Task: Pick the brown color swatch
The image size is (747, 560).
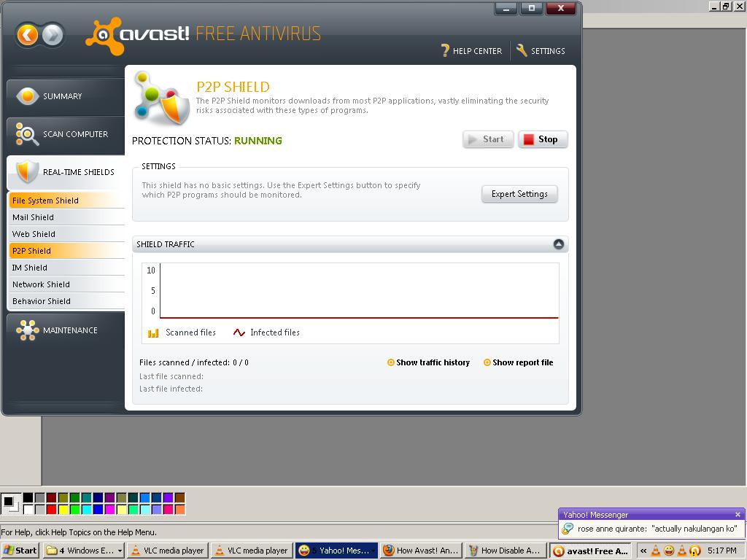Action: pyautogui.click(x=179, y=497)
